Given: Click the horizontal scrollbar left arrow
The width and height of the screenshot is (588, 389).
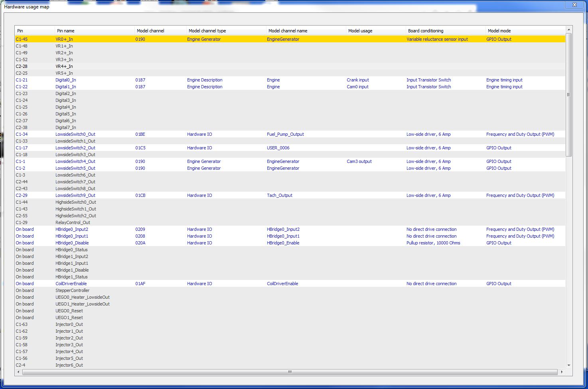Looking at the screenshot, I should pos(18,372).
